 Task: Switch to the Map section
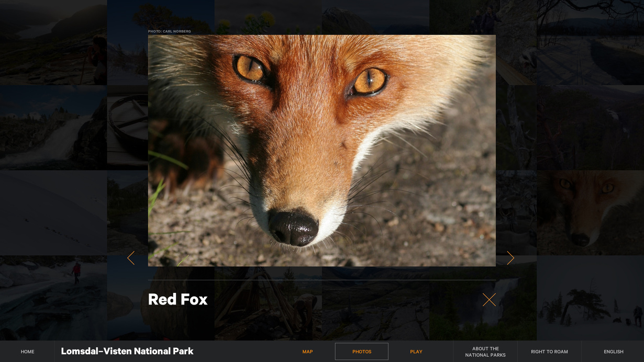[307, 352]
